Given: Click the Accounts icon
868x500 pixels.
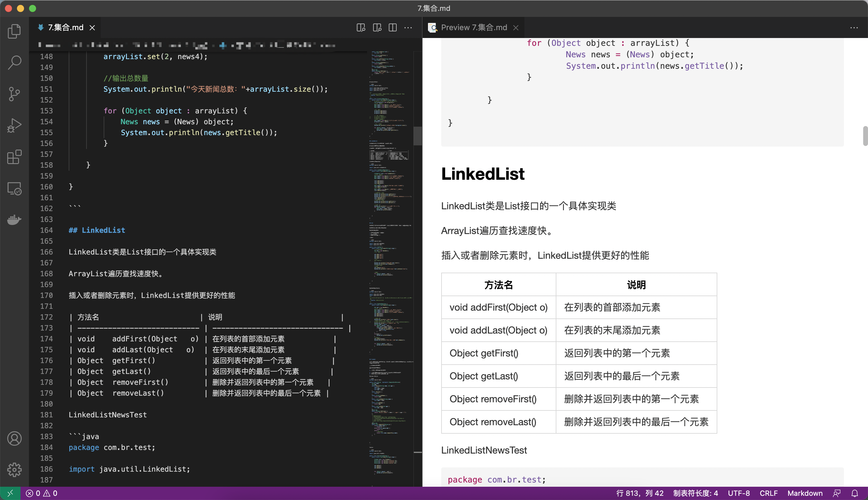Looking at the screenshot, I should click(x=14, y=438).
